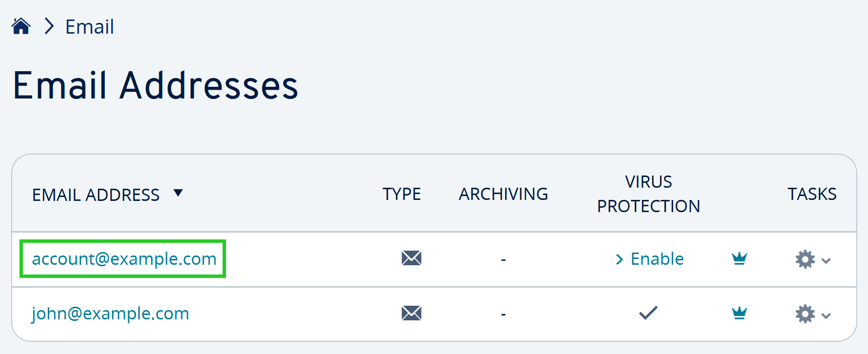Click virus protection checkmark for john@example.com
The height and width of the screenshot is (354, 868).
(x=648, y=313)
